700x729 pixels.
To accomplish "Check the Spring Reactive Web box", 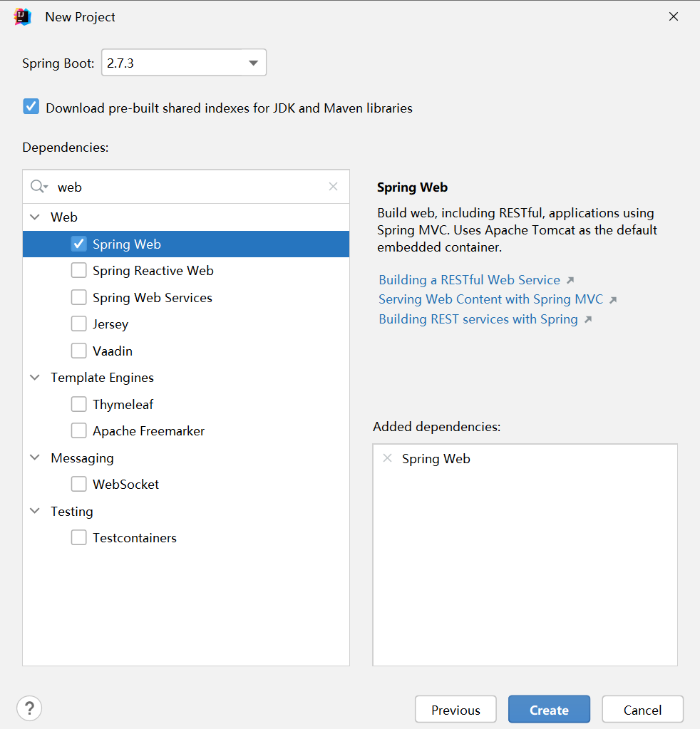I will pos(78,270).
